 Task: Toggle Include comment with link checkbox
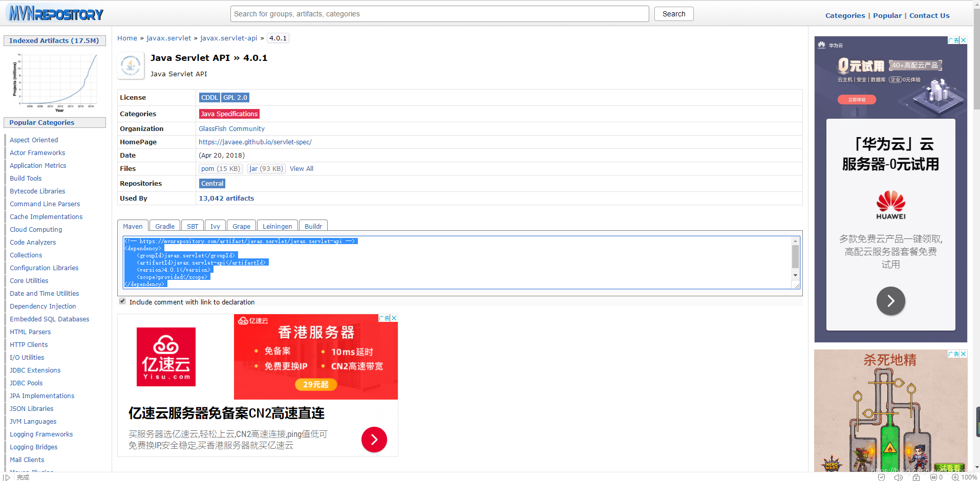122,301
